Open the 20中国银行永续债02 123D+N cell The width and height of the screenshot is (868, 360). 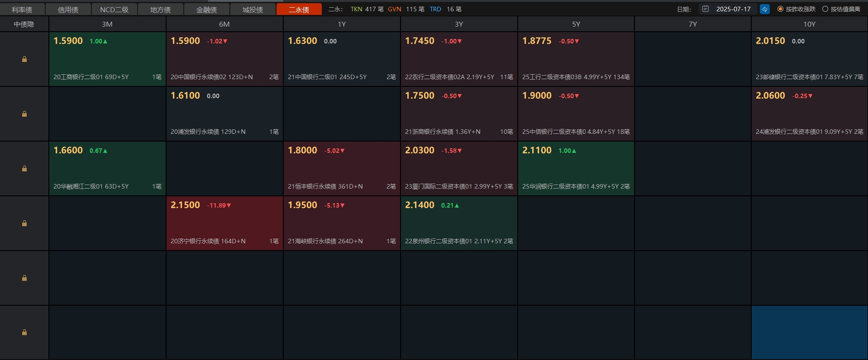[x=224, y=59]
